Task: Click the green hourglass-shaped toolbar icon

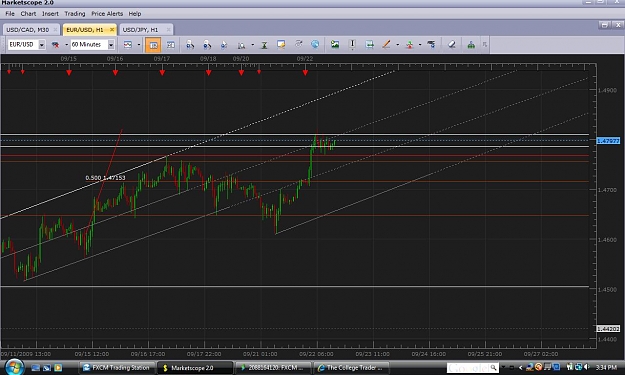Action: point(264,45)
